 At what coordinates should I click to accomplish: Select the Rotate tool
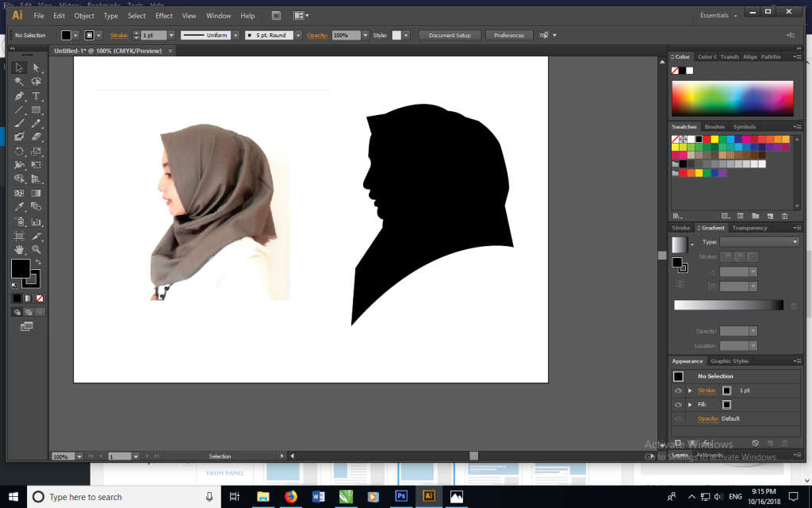[19, 152]
